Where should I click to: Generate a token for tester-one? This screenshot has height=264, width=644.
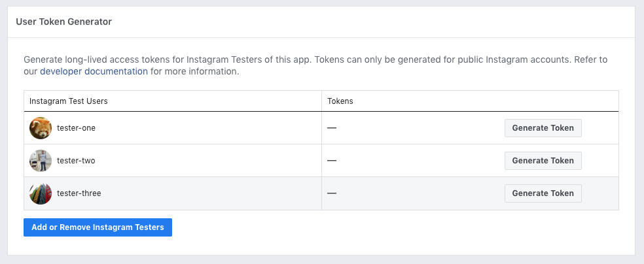click(x=543, y=128)
